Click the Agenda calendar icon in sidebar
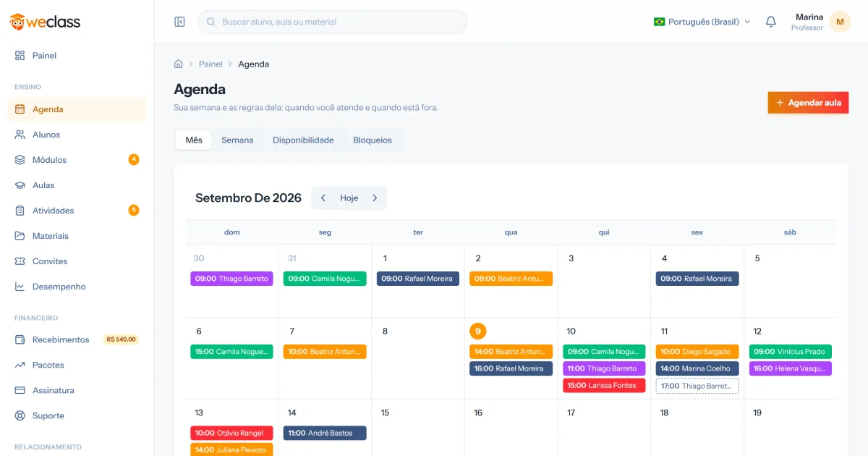Image resolution: width=868 pixels, height=456 pixels. coord(20,109)
